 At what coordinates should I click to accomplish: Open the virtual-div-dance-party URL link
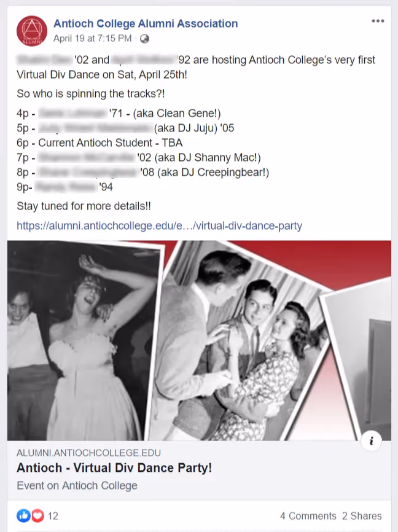(159, 225)
